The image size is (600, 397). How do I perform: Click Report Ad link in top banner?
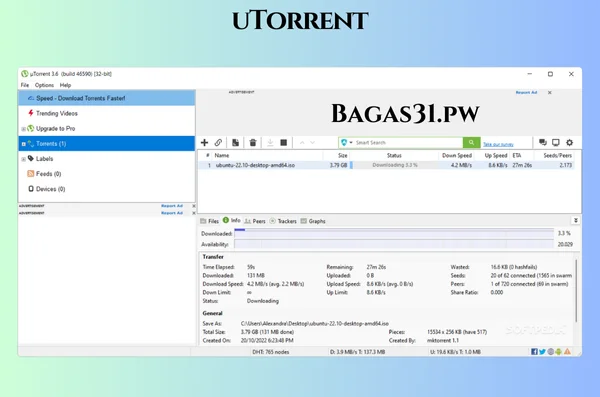526,93
